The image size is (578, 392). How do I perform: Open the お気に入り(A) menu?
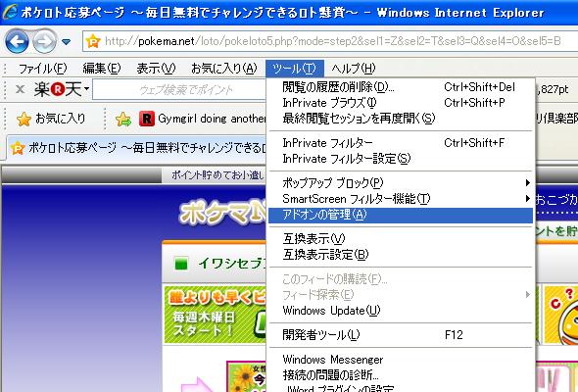click(223, 69)
